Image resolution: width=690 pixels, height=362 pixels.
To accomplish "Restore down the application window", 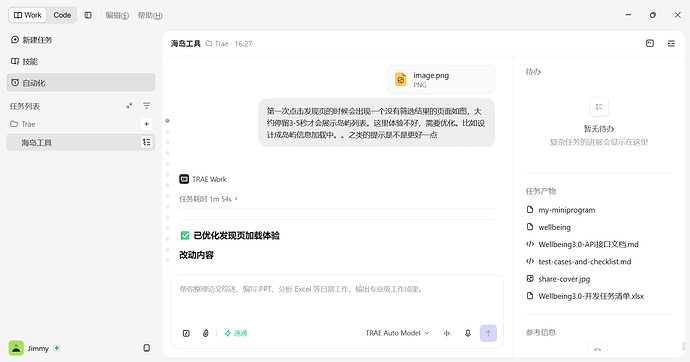I will [653, 15].
